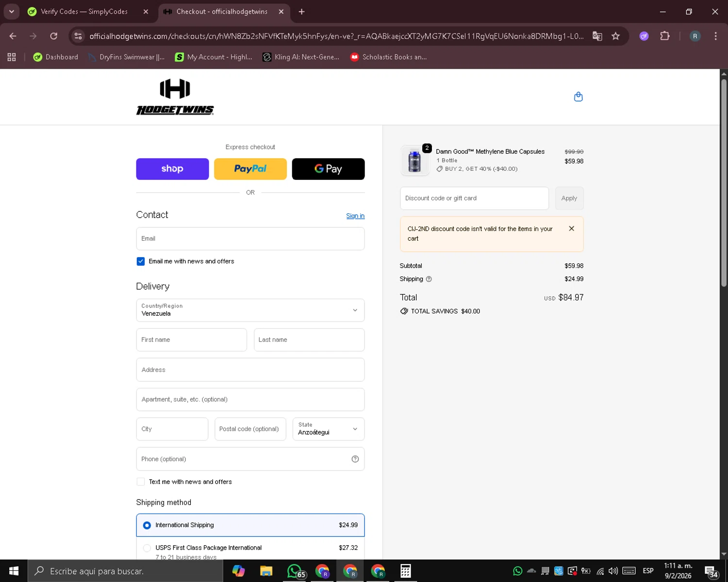The height and width of the screenshot is (582, 728).
Task: Open the bookmarks apps grid icon
Action: click(12, 57)
